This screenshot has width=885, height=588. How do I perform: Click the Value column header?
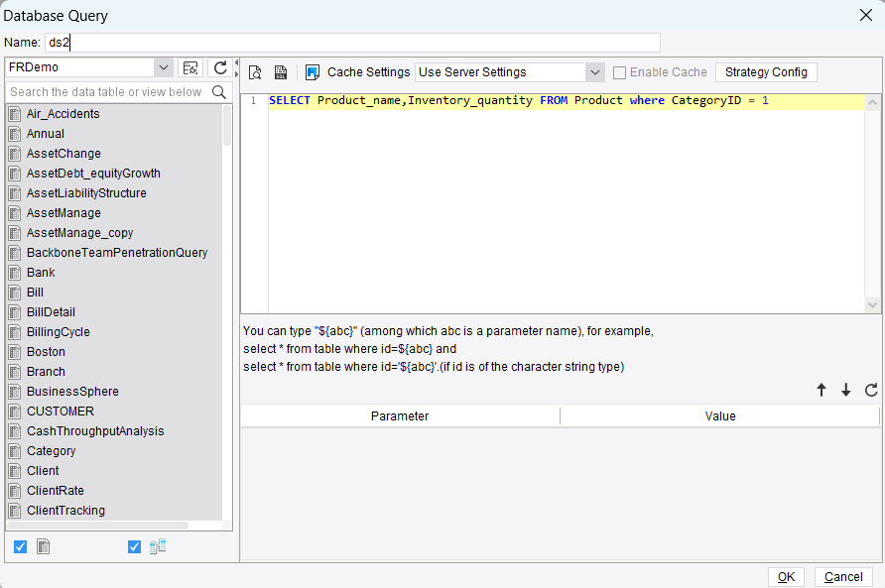[720, 415]
